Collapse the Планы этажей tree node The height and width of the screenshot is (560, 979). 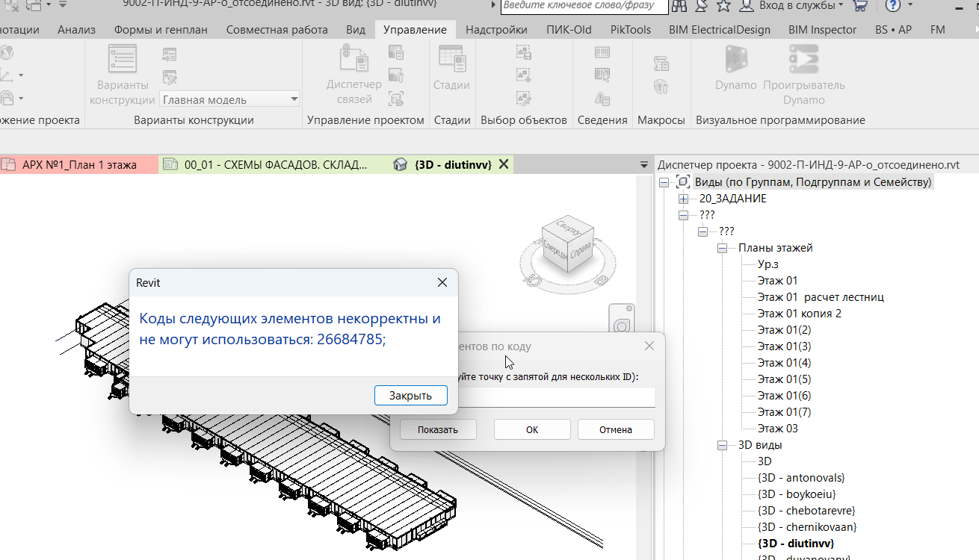click(x=723, y=248)
